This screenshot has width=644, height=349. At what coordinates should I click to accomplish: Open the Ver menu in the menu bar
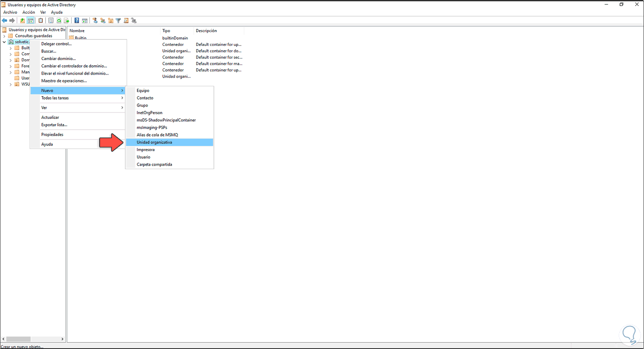(43, 12)
